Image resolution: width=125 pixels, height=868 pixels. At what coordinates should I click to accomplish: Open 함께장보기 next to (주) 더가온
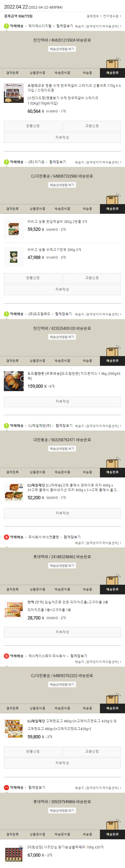point(58,162)
